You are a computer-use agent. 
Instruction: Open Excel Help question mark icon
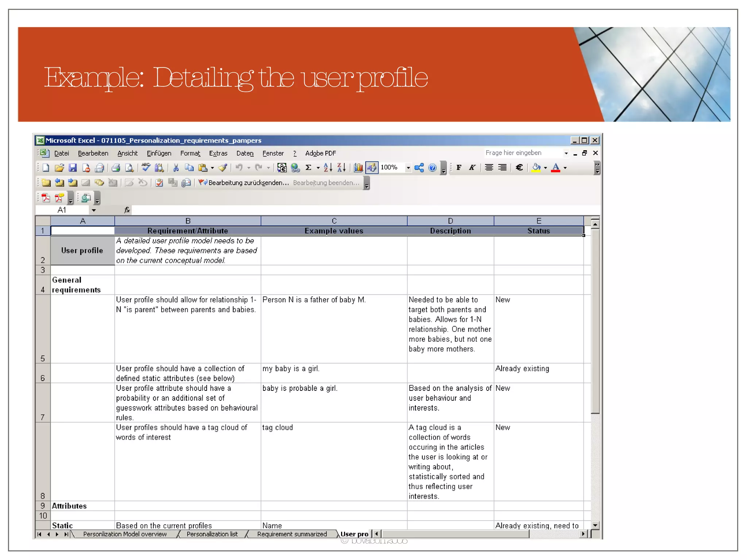432,168
